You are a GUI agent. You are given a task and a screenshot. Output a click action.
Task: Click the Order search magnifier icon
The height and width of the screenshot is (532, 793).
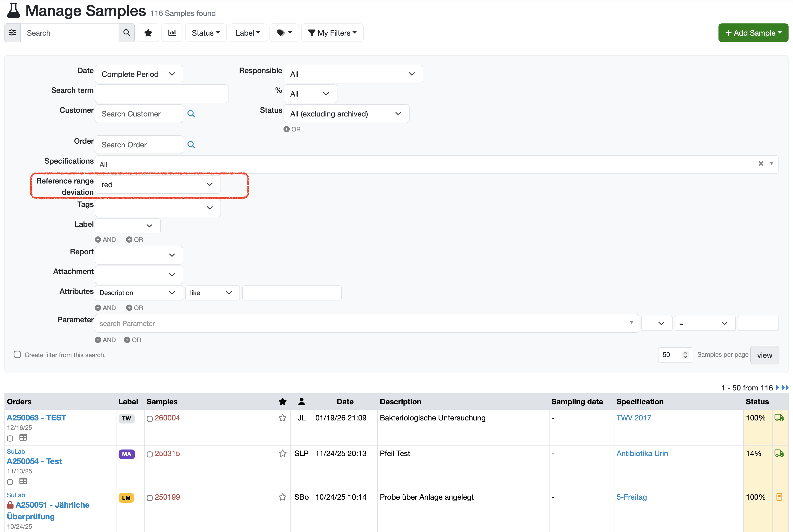[191, 145]
